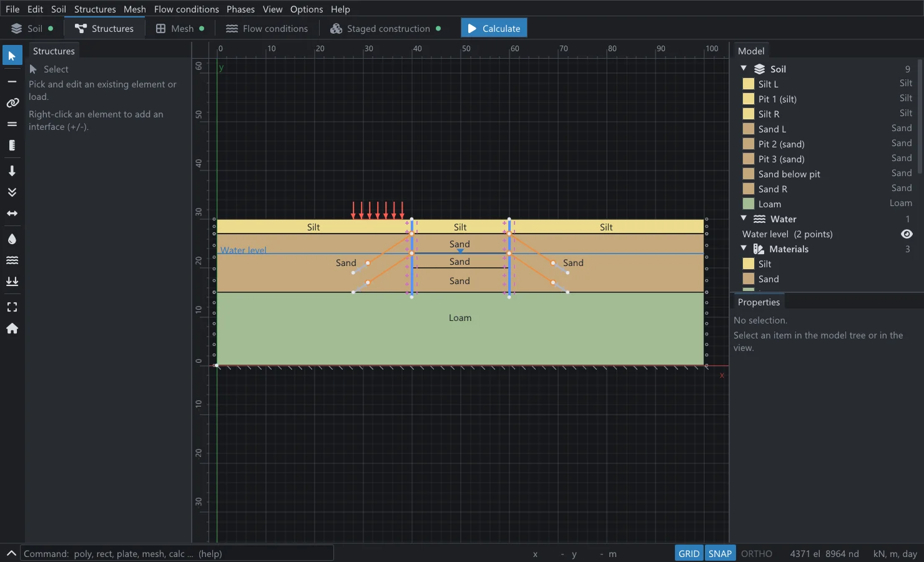Viewport: 924px width, 562px height.
Task: Select the horizontal double-arrow tool
Action: click(12, 213)
